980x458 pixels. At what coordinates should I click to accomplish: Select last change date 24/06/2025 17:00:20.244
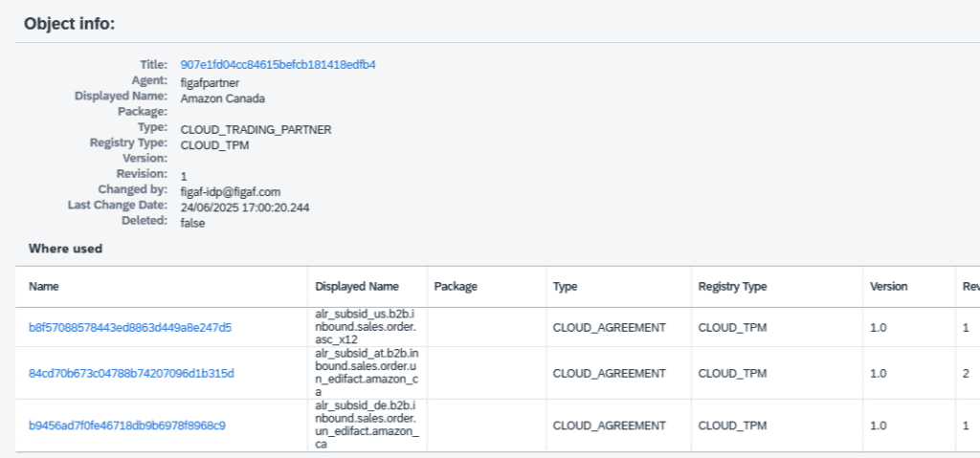pos(244,207)
